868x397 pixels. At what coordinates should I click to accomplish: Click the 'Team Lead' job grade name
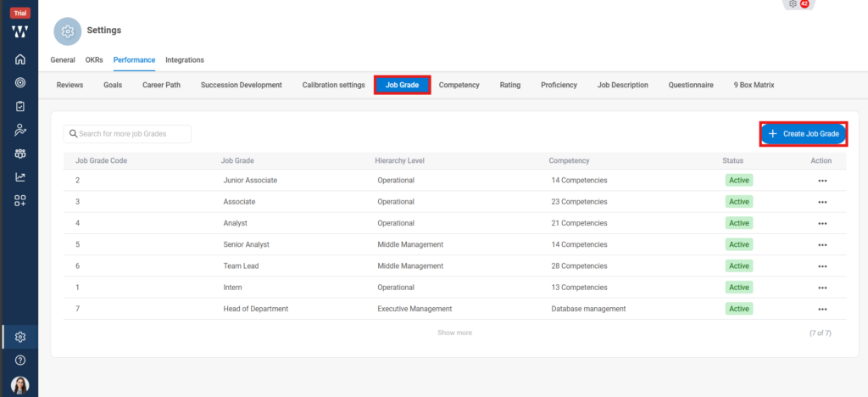tap(241, 266)
